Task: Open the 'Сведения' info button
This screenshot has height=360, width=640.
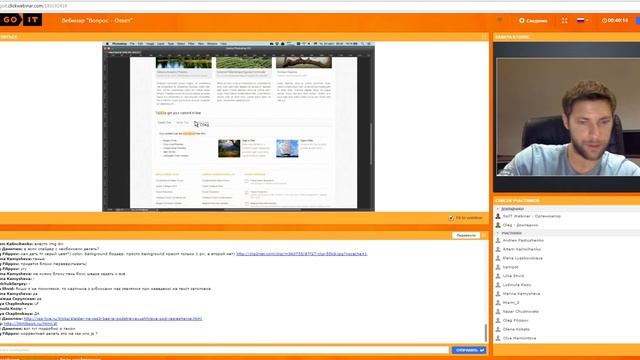Action: coord(533,20)
